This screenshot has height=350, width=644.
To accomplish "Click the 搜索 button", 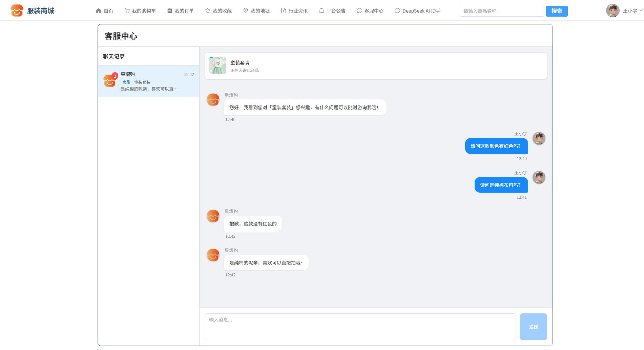I will point(557,11).
